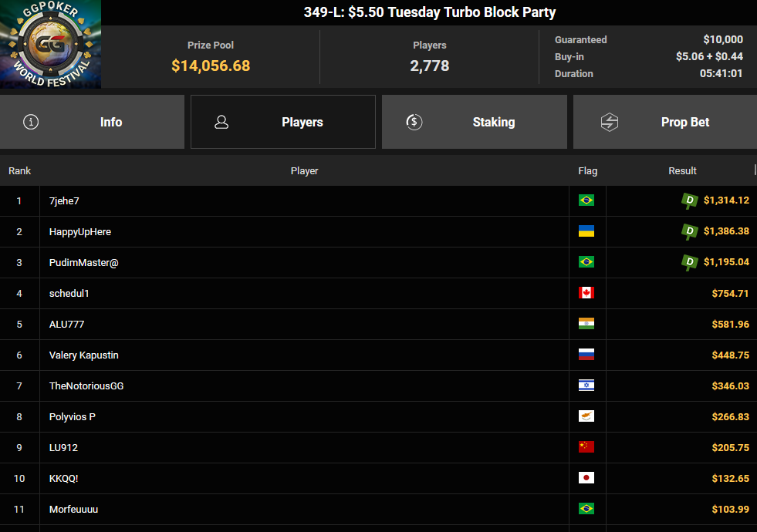Select player TheNotoriousGG row
Screen dimensions: 757x532
pos(378,386)
